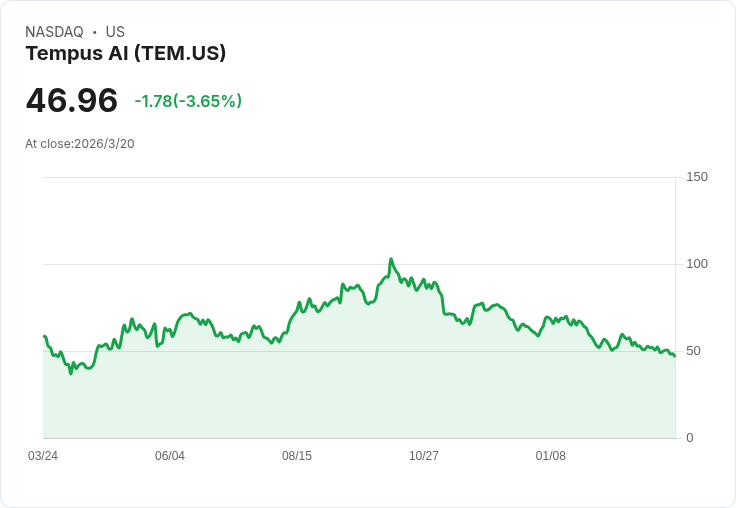Open the Tempus AI (TEM.US) title
The height and width of the screenshot is (508, 736).
[x=125, y=54]
